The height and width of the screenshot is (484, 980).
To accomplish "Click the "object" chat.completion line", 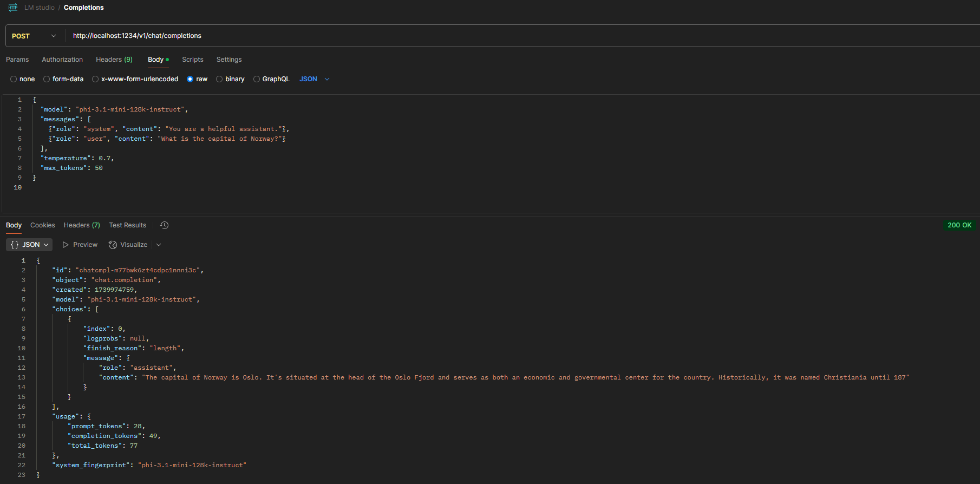I will [106, 280].
